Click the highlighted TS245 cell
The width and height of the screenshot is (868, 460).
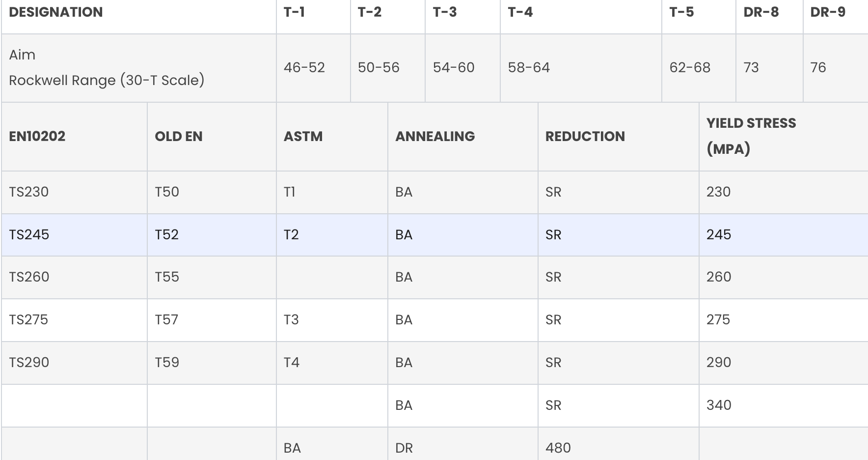(x=74, y=235)
